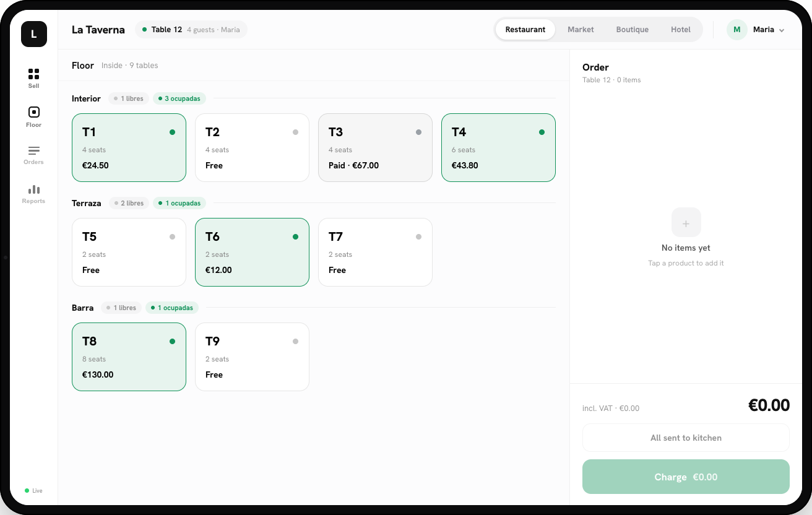Viewport: 812px width, 515px height.
Task: Switch to the Market tab
Action: tap(581, 30)
